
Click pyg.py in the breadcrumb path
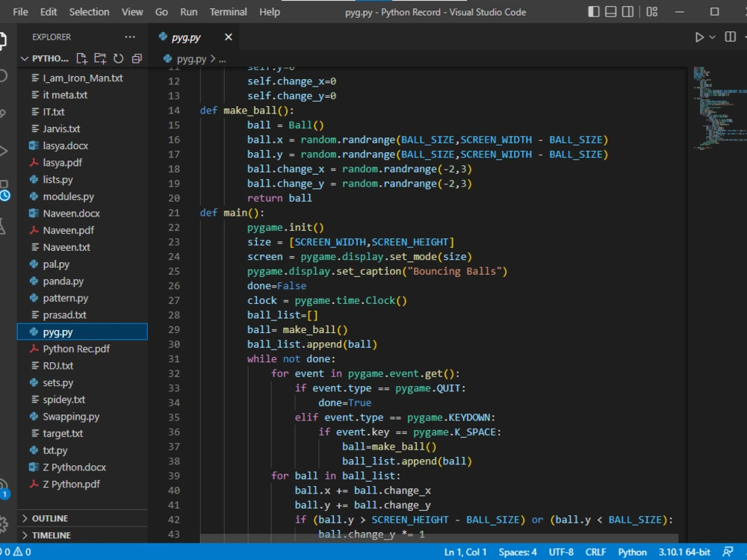point(191,59)
